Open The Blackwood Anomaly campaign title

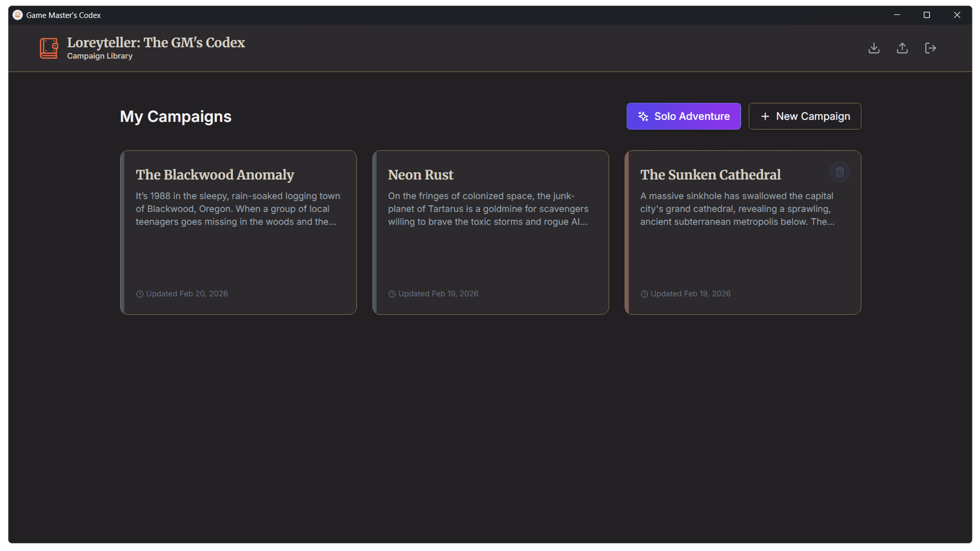coord(214,175)
